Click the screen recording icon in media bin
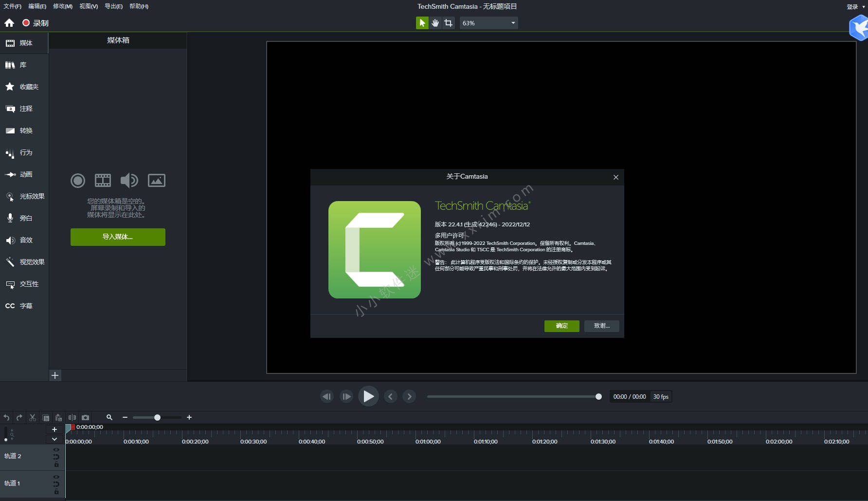 point(78,181)
